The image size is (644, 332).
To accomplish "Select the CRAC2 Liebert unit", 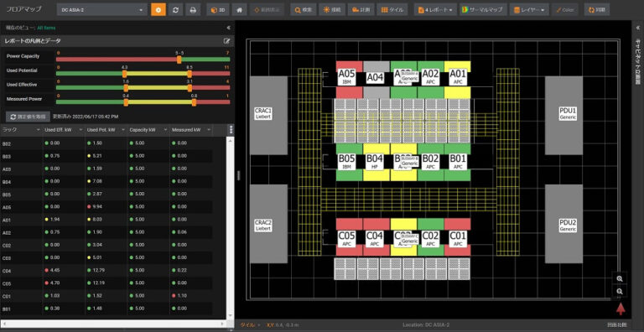I will point(268,224).
